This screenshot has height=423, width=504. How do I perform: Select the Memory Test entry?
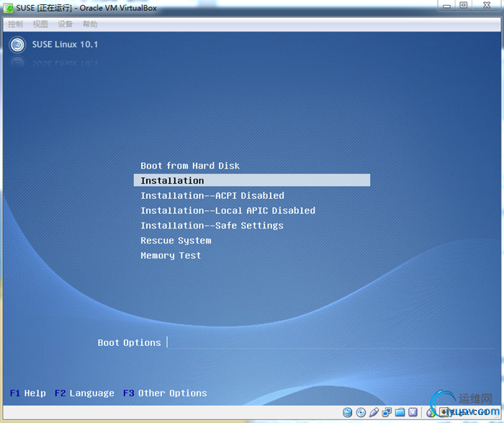[171, 255]
